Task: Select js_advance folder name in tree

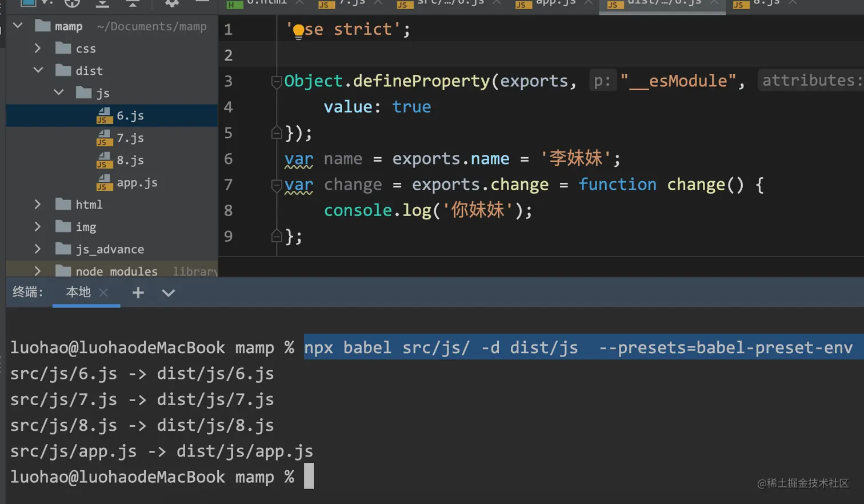Action: [x=110, y=249]
